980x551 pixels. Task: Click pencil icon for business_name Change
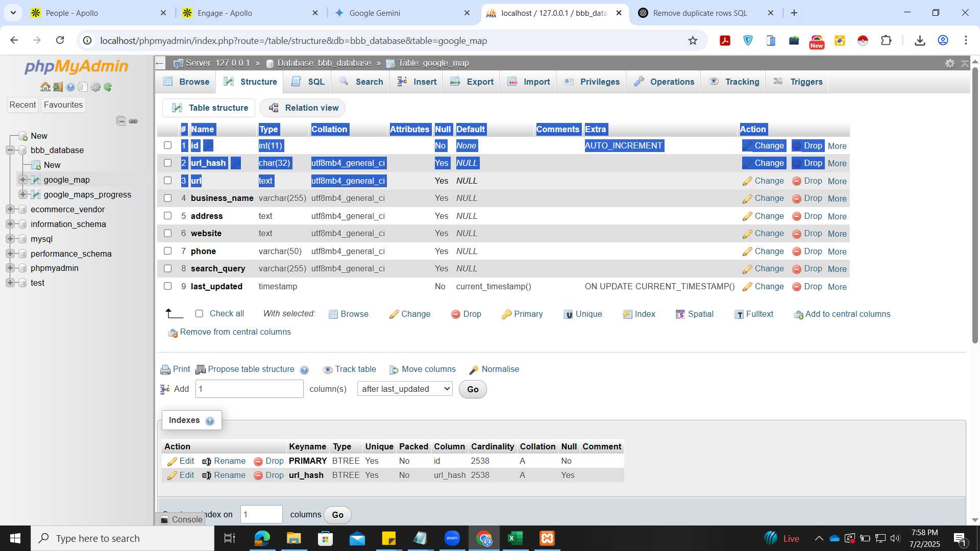click(747, 199)
